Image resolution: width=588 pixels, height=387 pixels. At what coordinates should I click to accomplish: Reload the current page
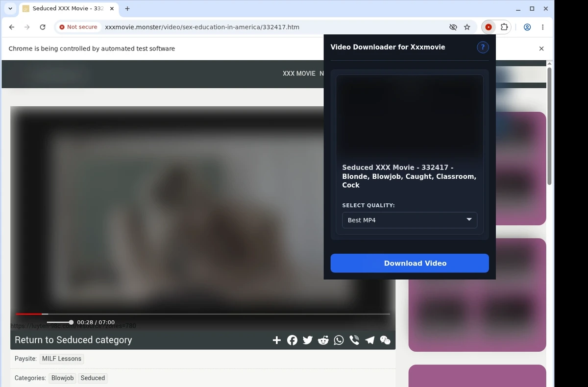pyautogui.click(x=43, y=27)
